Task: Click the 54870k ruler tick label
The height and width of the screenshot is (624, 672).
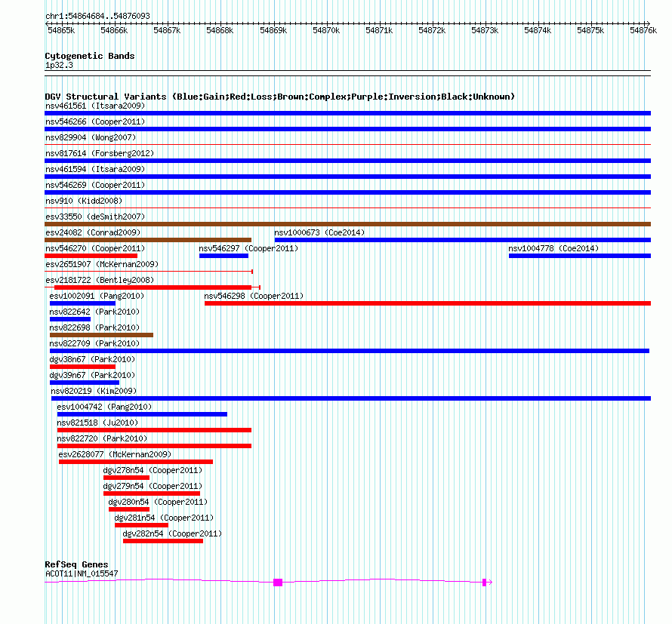Action: coord(326,30)
